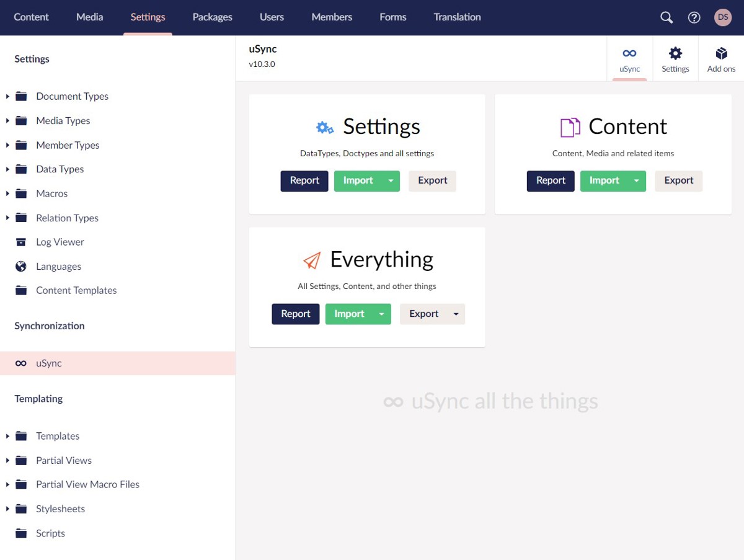Click the Content Templates folder icon
This screenshot has width=744, height=560.
(21, 290)
